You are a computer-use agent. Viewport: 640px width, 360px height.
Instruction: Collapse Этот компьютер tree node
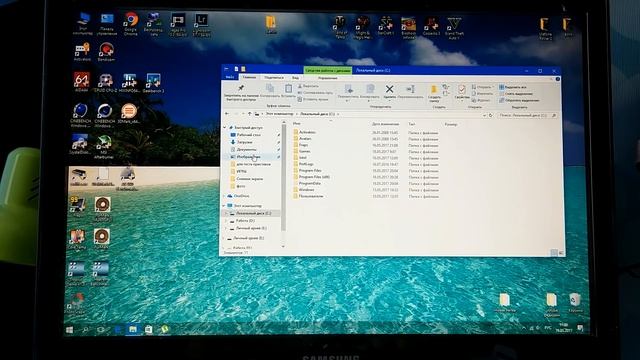pyautogui.click(x=224, y=206)
